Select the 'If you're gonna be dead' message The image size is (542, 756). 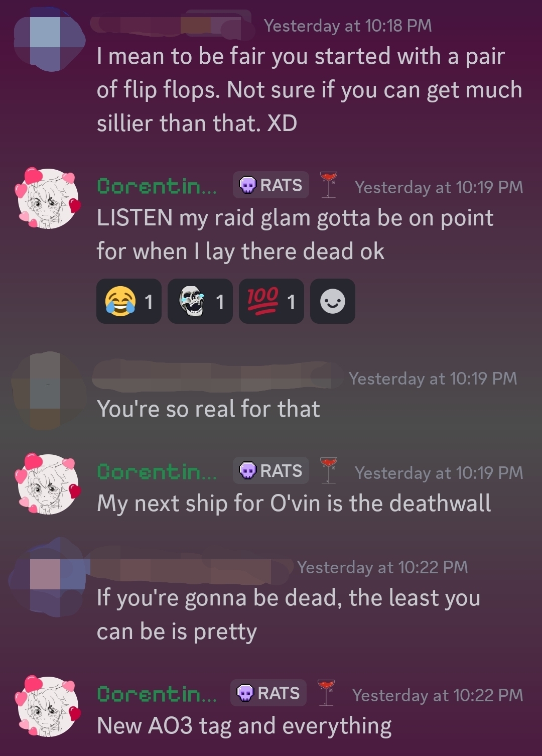click(x=289, y=614)
